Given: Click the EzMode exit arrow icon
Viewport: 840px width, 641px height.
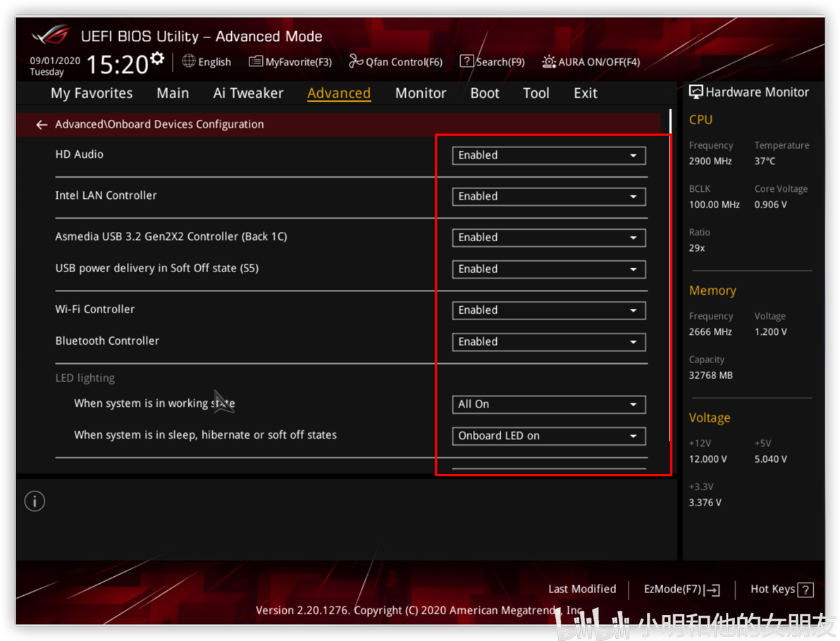Looking at the screenshot, I should 713,590.
